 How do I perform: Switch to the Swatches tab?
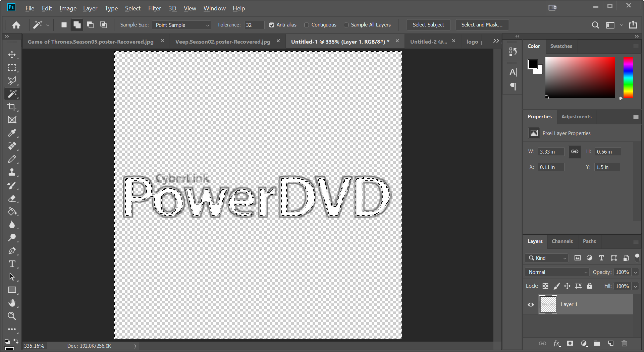point(561,46)
